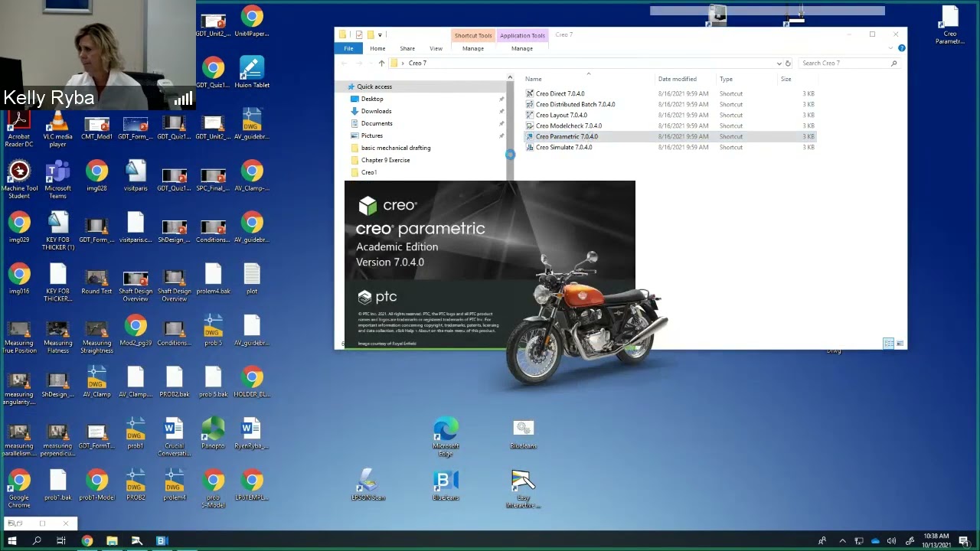Open the View ribbon tab
The image size is (980, 551).
coord(436,48)
